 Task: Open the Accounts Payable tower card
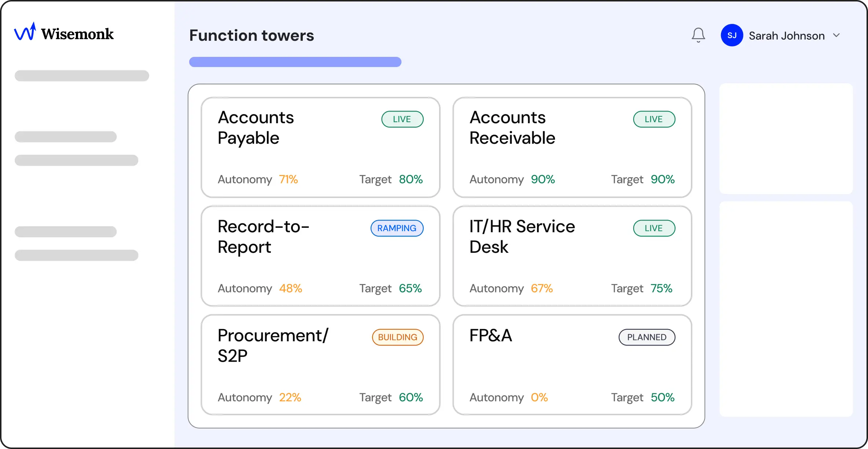320,147
